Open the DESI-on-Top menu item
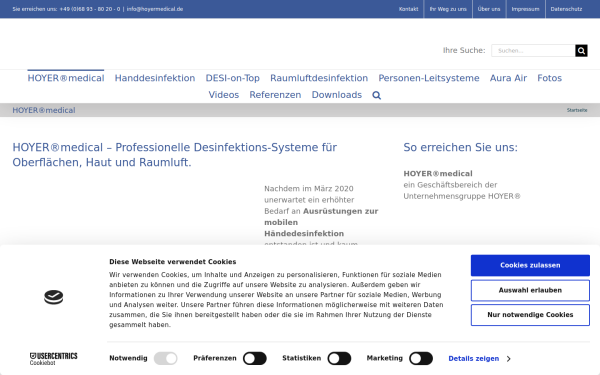Image resolution: width=600 pixels, height=375 pixels. point(233,78)
